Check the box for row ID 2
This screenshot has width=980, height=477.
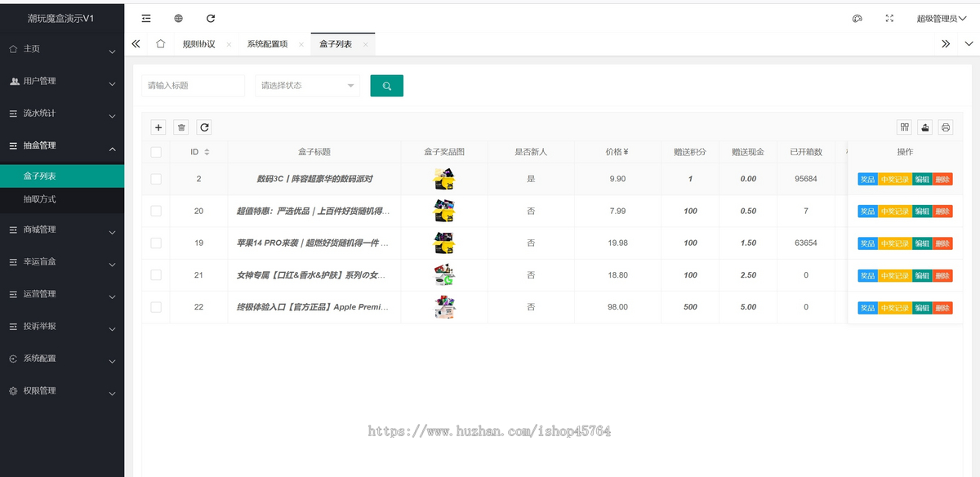(x=156, y=179)
